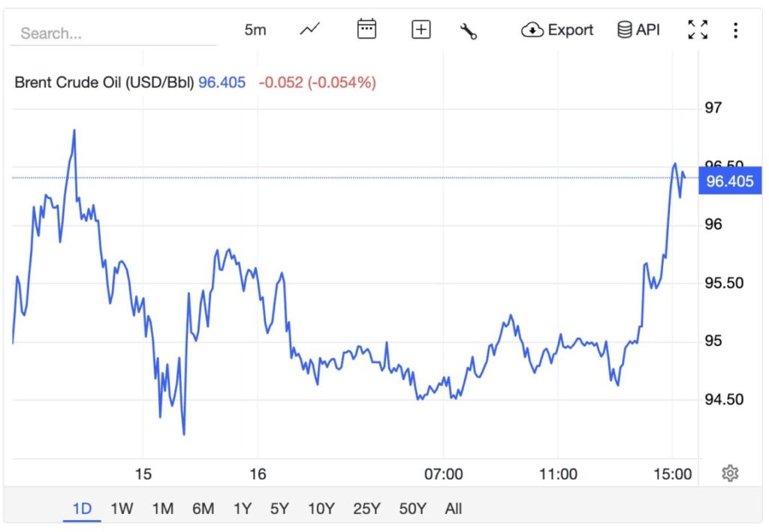Click the Export cloud icon
This screenshot has height=532, width=769.
[x=533, y=29]
